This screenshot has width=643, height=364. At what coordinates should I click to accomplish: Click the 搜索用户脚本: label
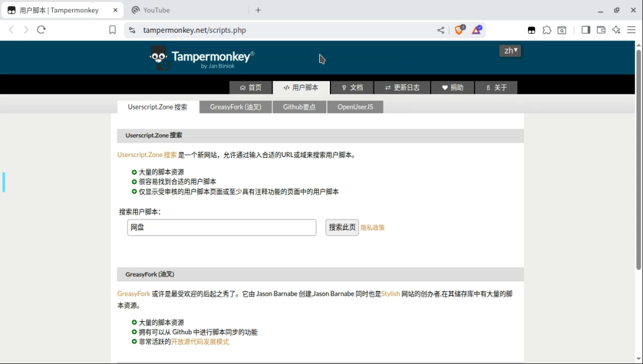[139, 212]
